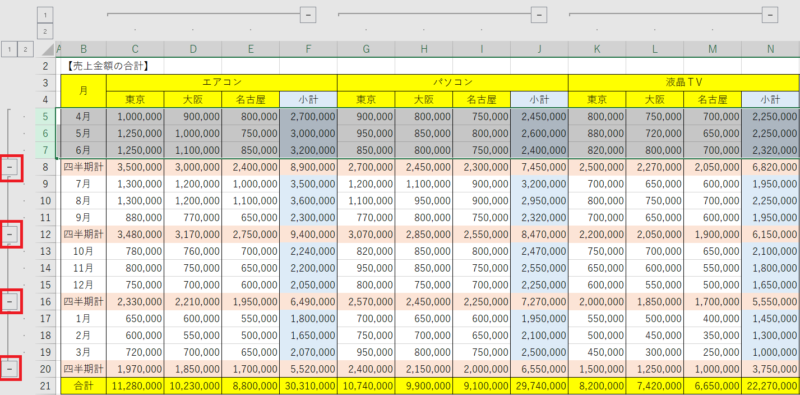This screenshot has width=800, height=395.
Task: Click the 22,270,000 total cell
Action: click(x=770, y=386)
